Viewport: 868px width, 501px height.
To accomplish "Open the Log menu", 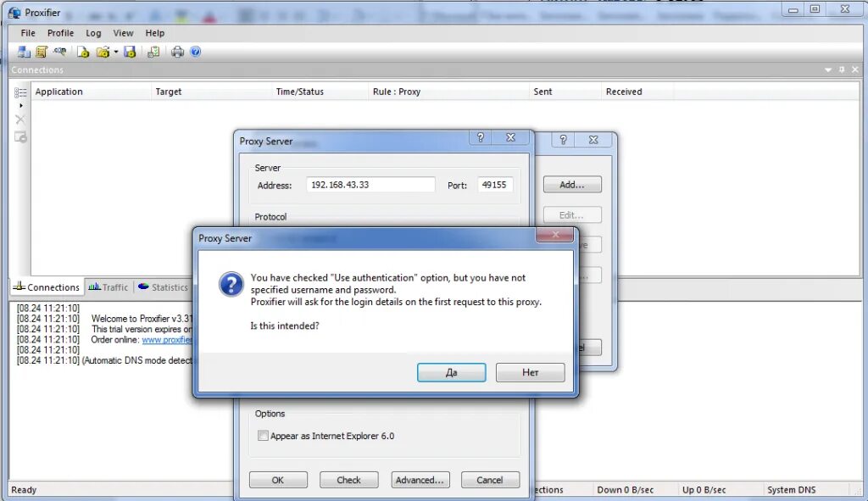I will [93, 33].
